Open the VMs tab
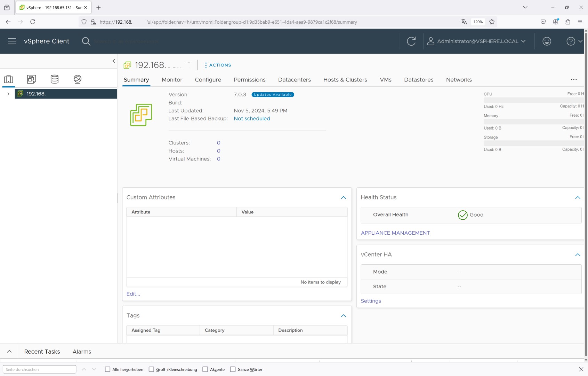The image size is (588, 376). tap(386, 80)
